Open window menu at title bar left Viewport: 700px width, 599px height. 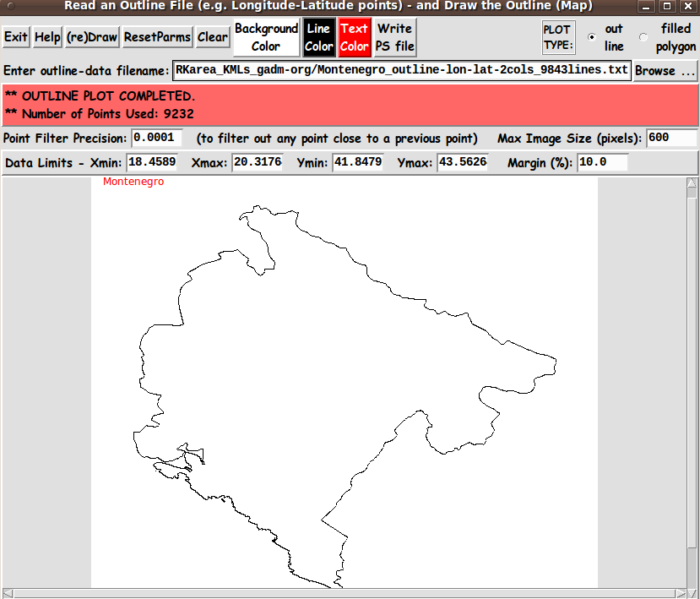tap(11, 6)
